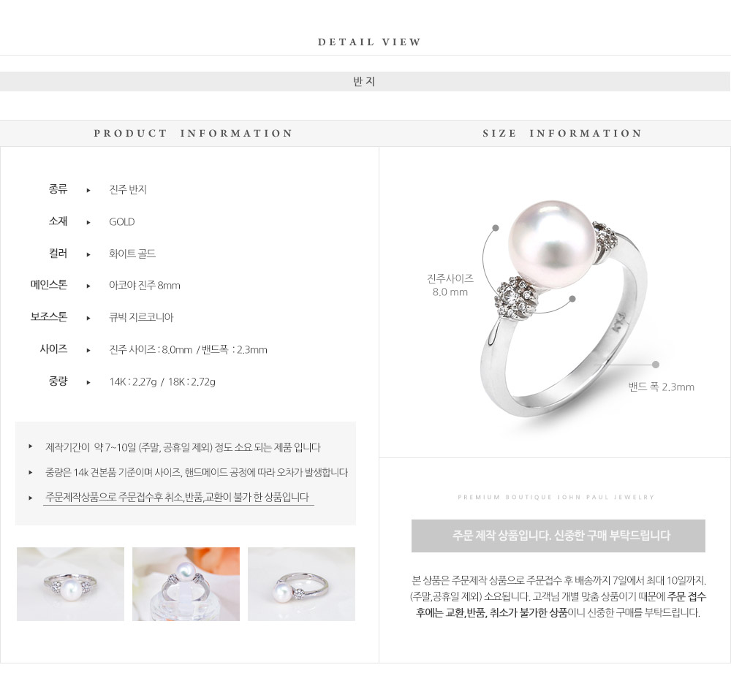
Task: Click the arrow bullet beside 중량
Action: (x=88, y=383)
